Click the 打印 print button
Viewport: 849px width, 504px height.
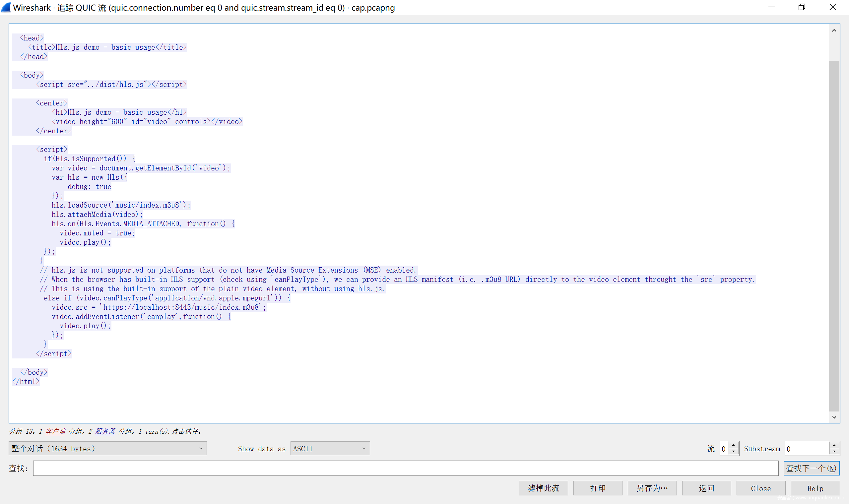point(597,488)
